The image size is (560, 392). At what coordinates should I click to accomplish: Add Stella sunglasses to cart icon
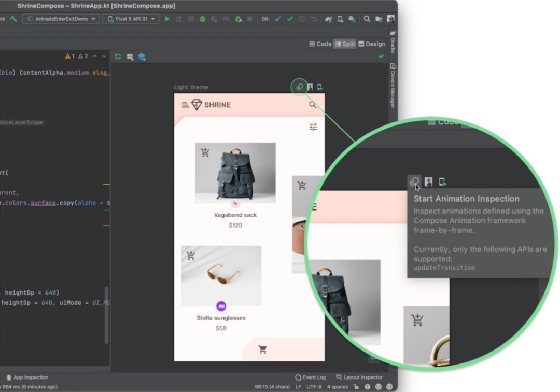[191, 255]
